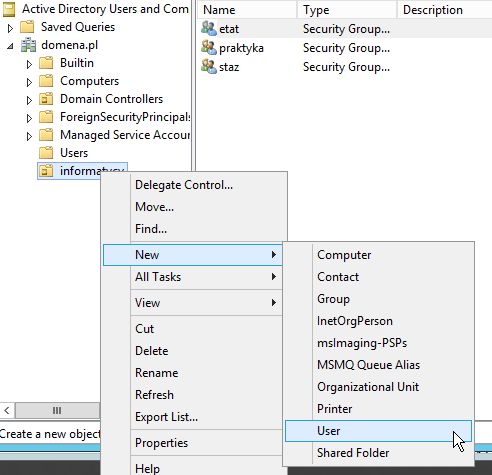Select the praktyka group name
Viewport: 492px width, 475px height.
[241, 48]
